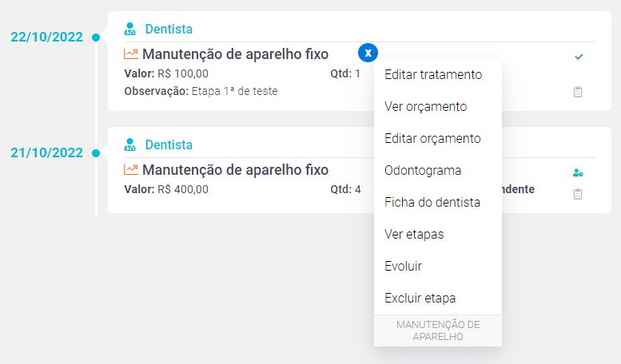
Task: Click dentist avatar icon on 21/10/2022 card
Action: 130,144
